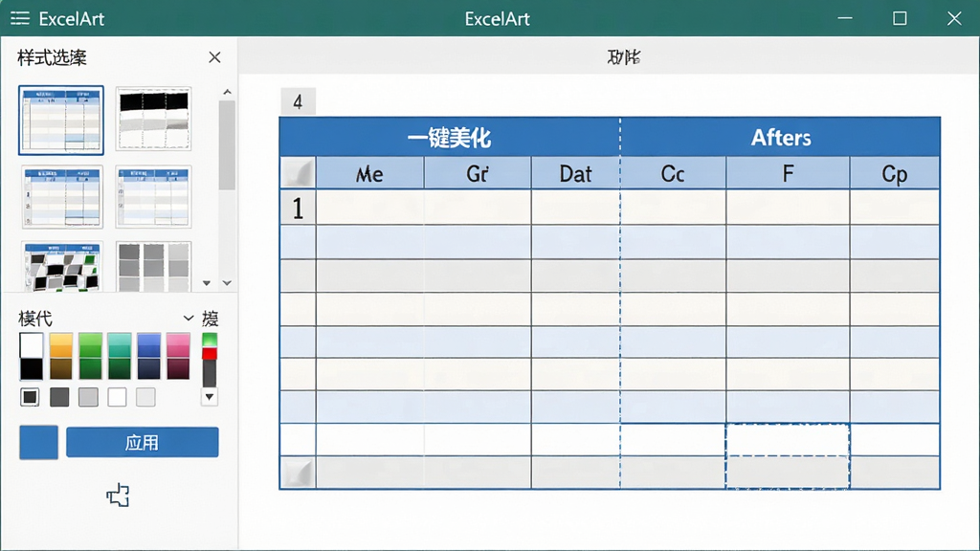Viewport: 980px width, 551px height.
Task: Click the bottom-left table corner triangle
Action: [299, 473]
